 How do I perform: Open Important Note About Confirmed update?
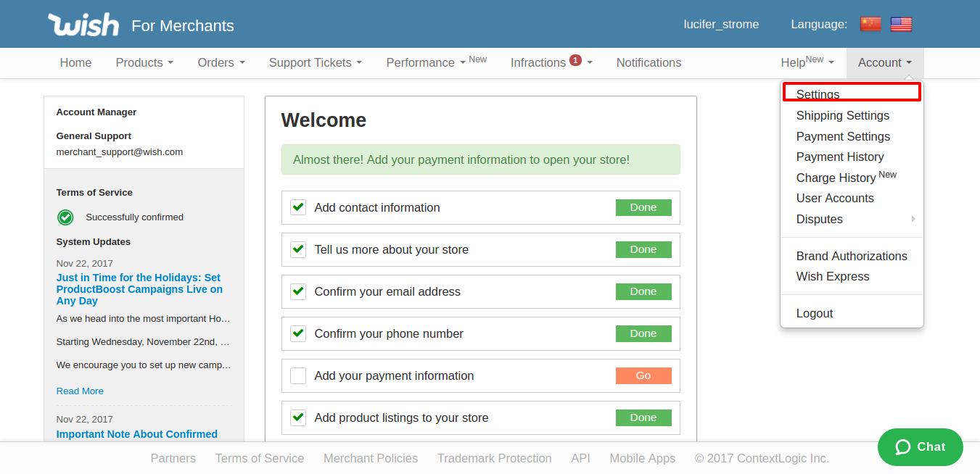[x=137, y=434]
